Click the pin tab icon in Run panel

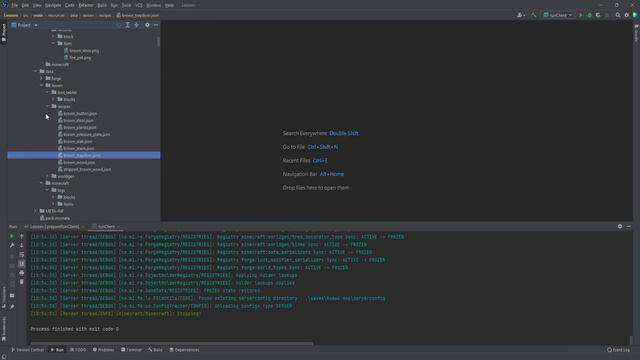(12, 307)
